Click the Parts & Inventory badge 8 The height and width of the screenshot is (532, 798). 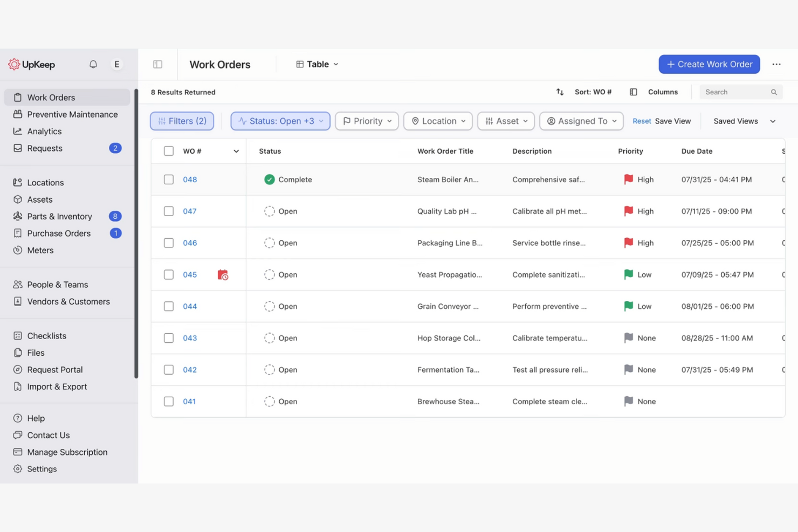click(115, 216)
